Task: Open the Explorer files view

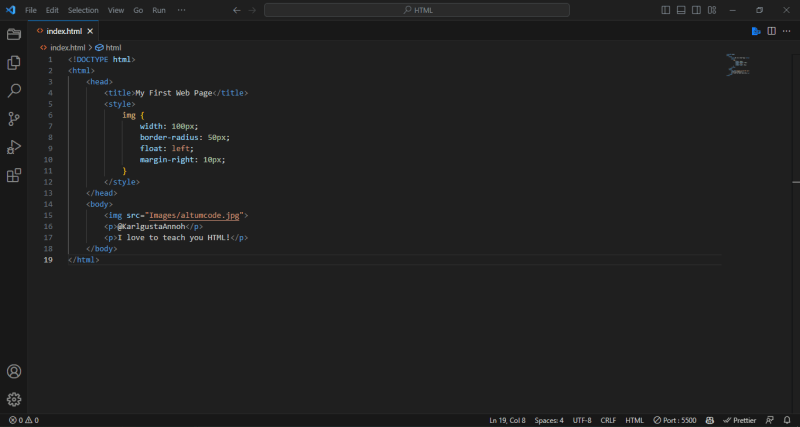Action: 14,63
